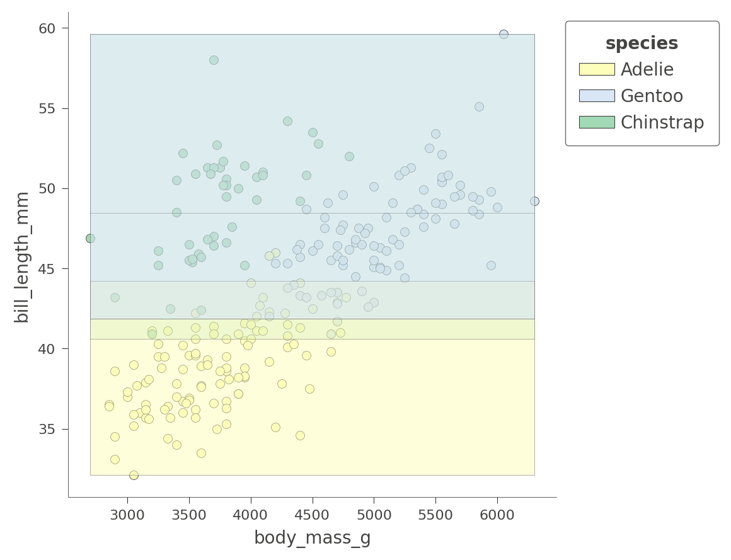Click the 3000 tick on the x-axis

click(x=127, y=515)
